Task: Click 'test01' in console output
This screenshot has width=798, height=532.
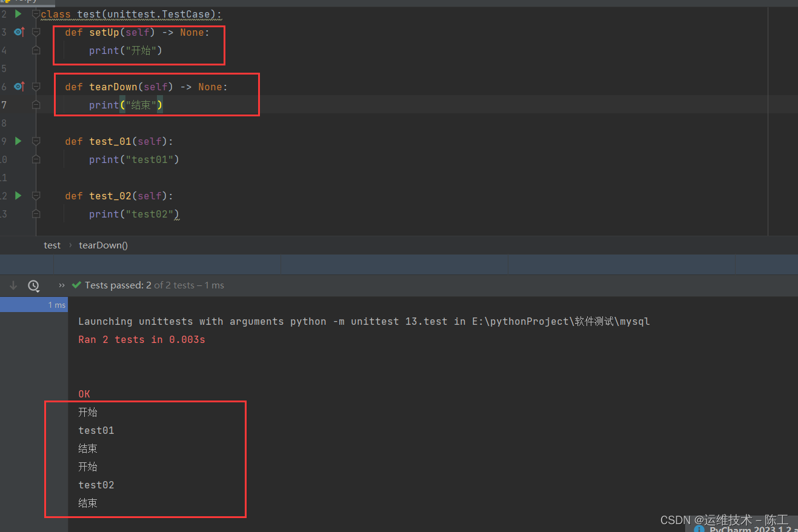Action: [x=96, y=431]
